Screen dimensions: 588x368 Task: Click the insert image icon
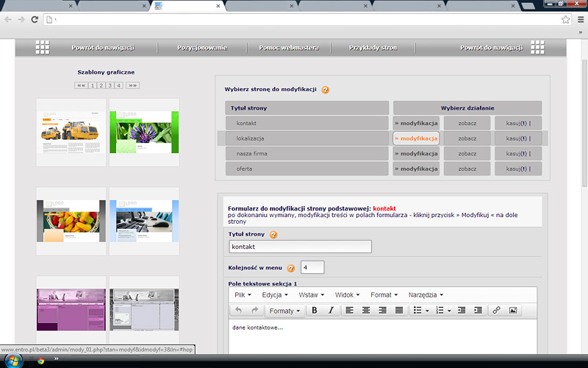513,311
